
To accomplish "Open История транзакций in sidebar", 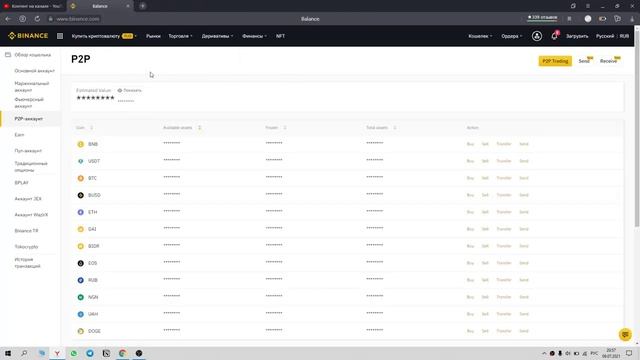I will (27, 262).
